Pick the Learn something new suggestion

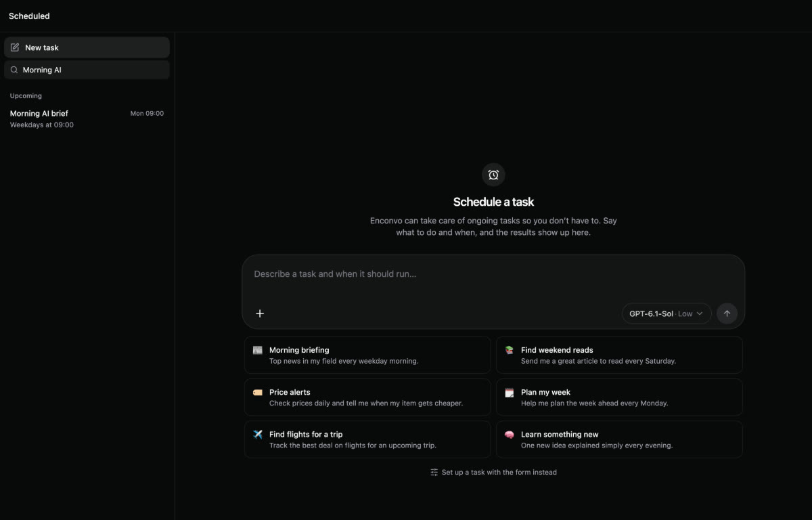[619, 439]
